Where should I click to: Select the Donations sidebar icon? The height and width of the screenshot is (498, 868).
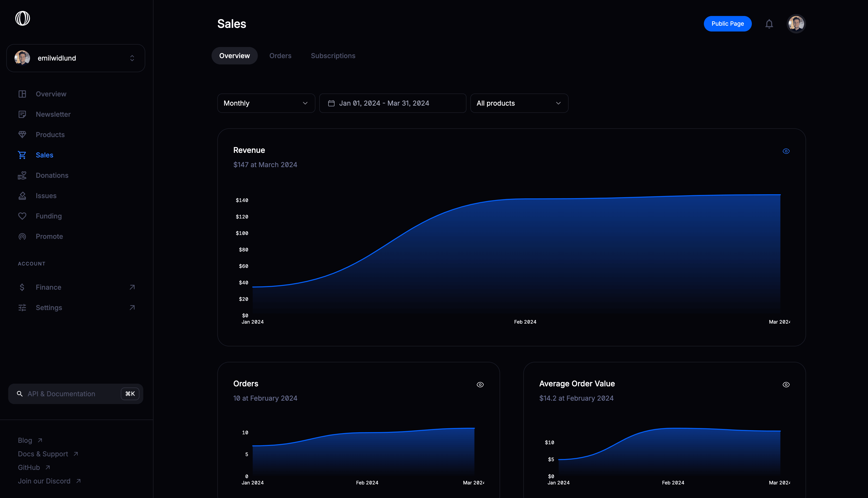coord(22,175)
